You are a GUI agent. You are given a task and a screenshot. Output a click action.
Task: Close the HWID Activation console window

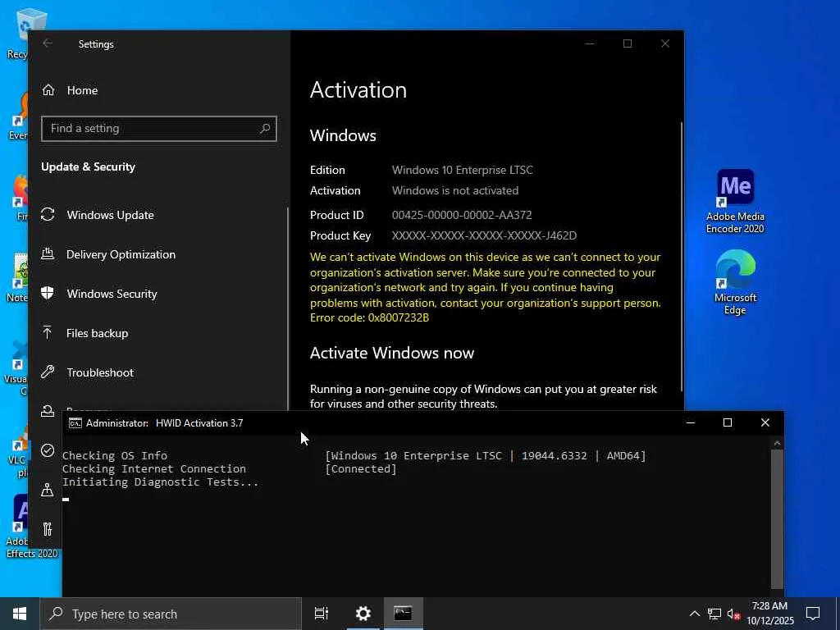[x=765, y=423]
